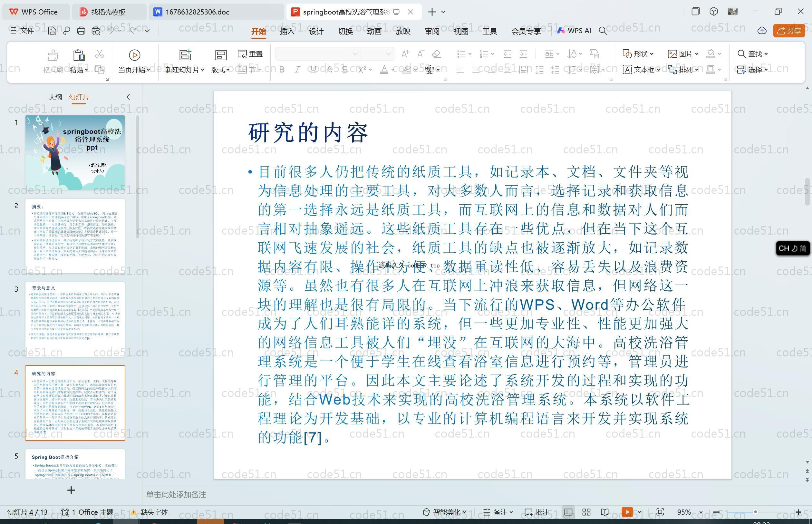812x524 pixels.
Task: Open Print Preview icon
Action: point(96,31)
